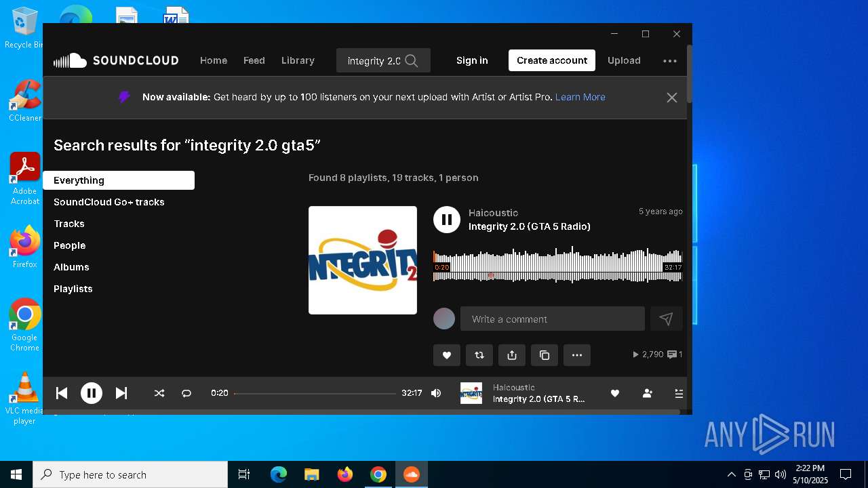Select the Everything filter
The width and height of the screenshot is (868, 488).
pos(119,180)
